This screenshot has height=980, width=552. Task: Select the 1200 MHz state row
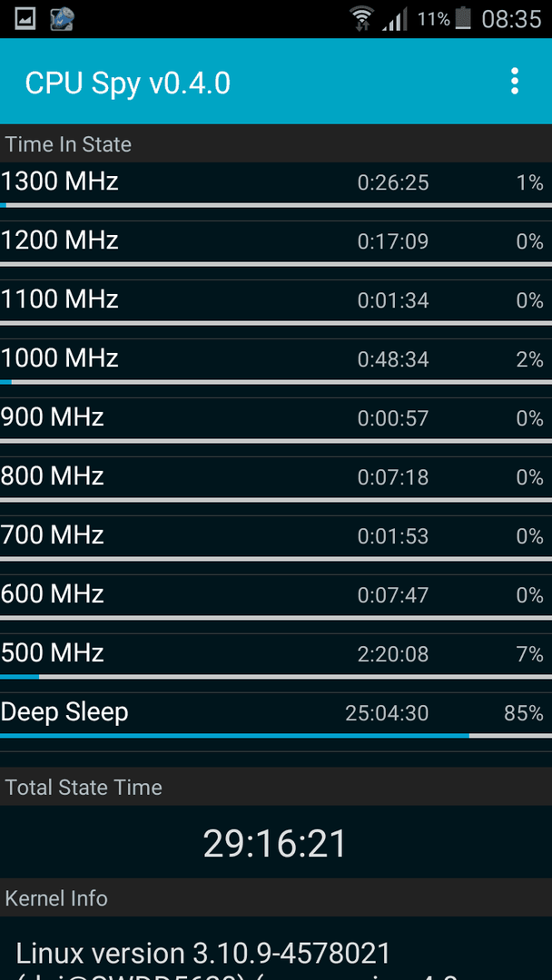[276, 244]
